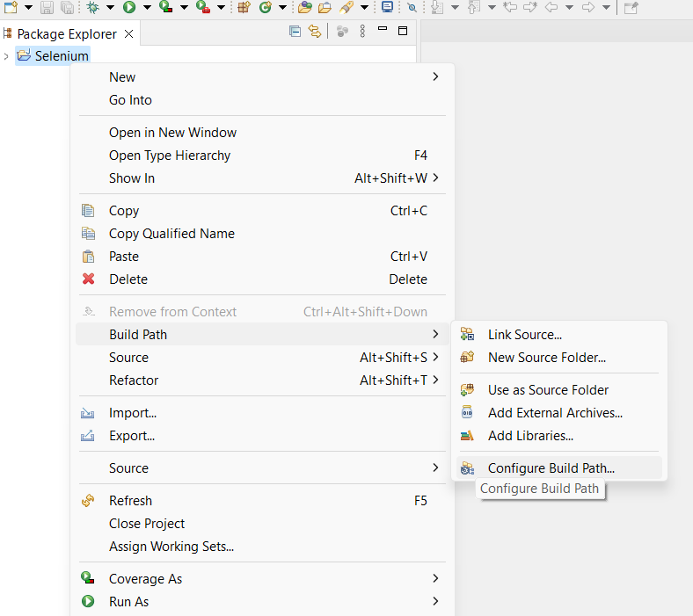The width and height of the screenshot is (693, 616).
Task: Open the Run As submenu
Action: tap(262, 602)
